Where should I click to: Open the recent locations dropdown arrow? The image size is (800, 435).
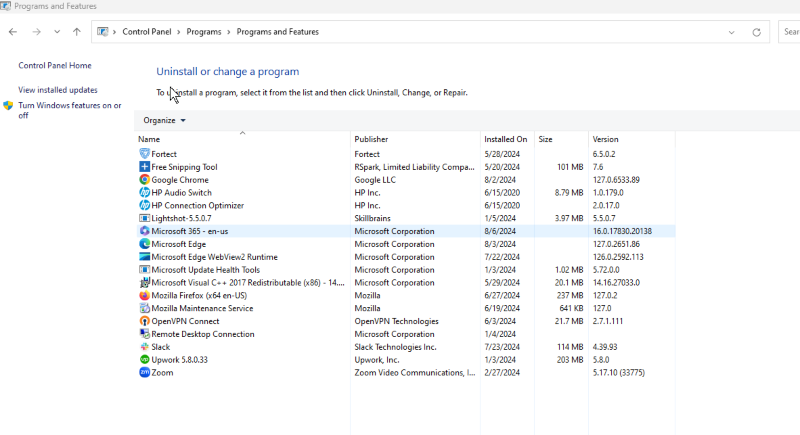coord(57,32)
